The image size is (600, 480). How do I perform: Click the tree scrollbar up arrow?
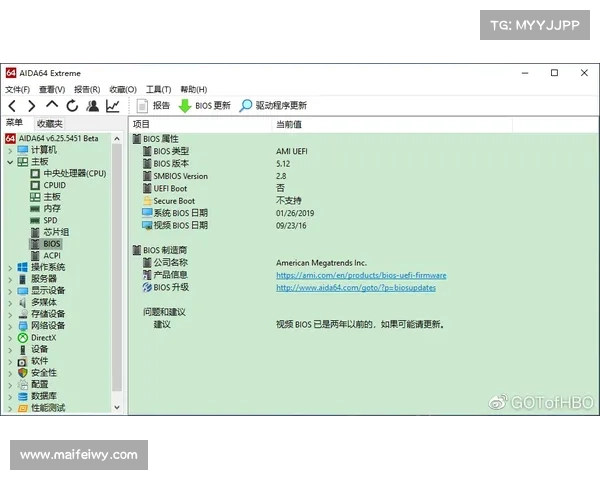pyautogui.click(x=117, y=139)
